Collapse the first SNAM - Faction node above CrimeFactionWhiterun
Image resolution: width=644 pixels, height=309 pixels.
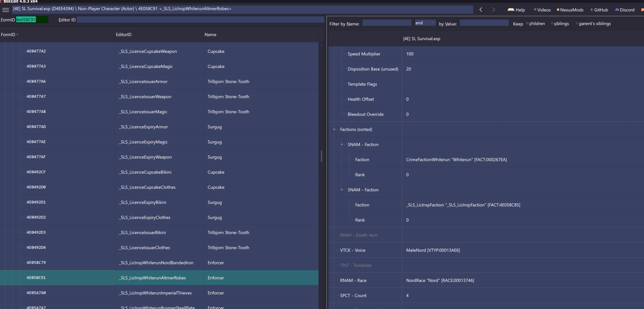[x=342, y=144]
